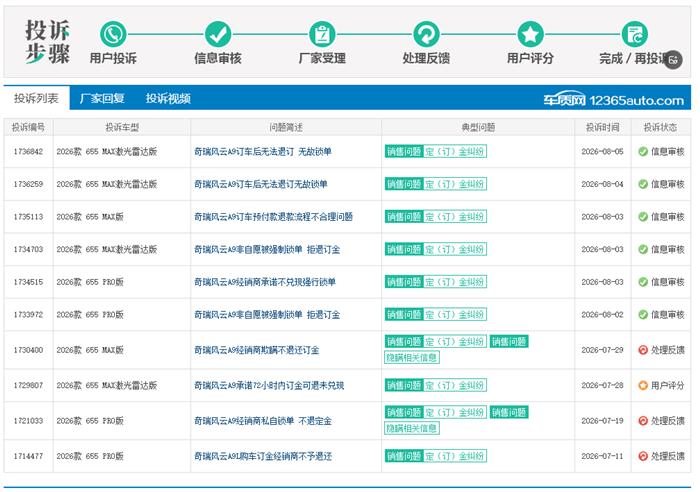700x492 pixels.
Task: Open the complaint link in row 1736259
Action: 261,184
